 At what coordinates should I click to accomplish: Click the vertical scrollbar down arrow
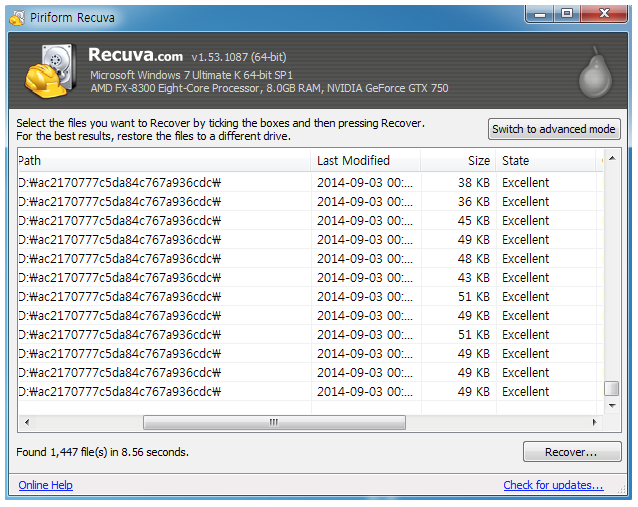point(612,406)
